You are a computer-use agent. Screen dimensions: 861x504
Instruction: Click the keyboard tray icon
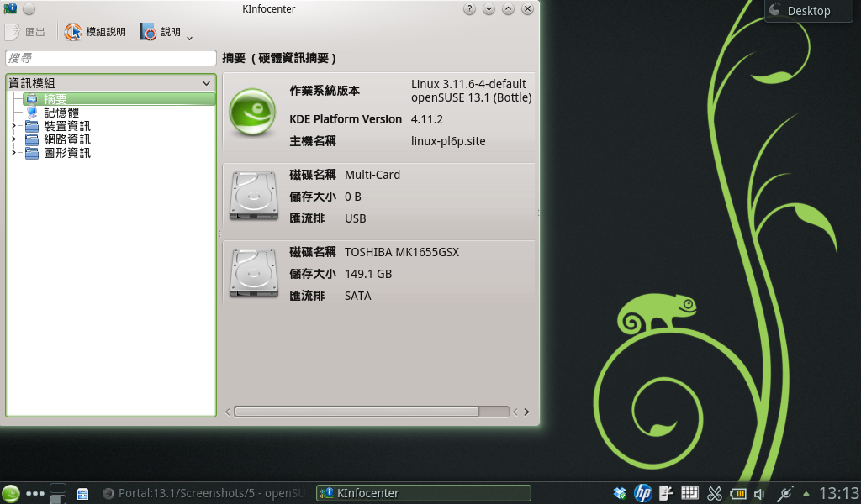coord(689,493)
